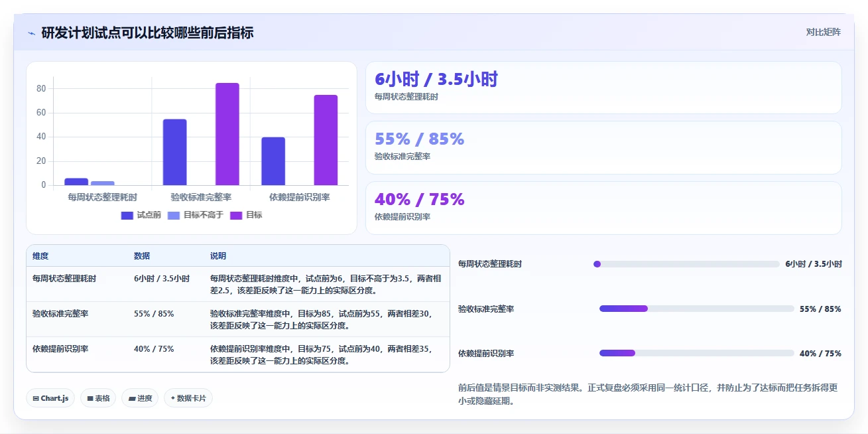Open the 55% / 85% data card

(603, 147)
